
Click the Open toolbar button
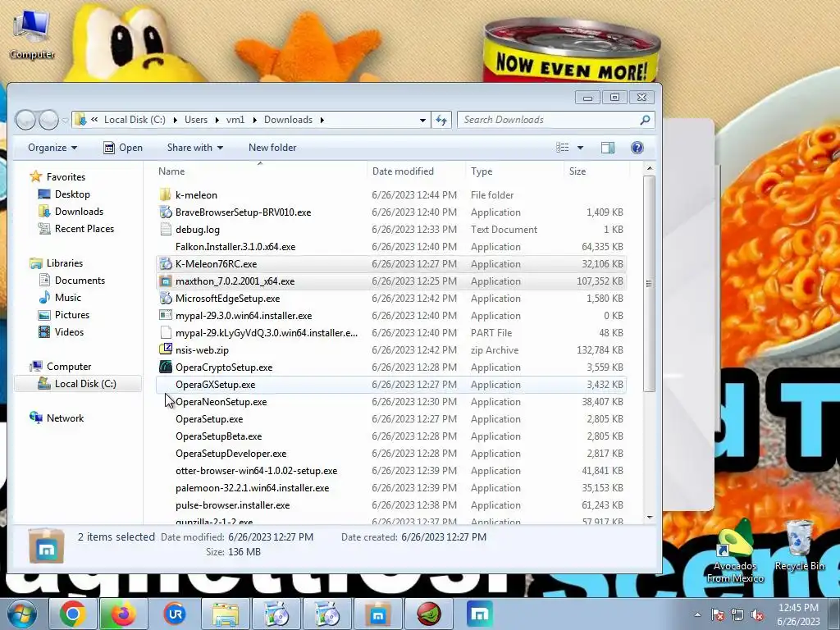coord(123,148)
